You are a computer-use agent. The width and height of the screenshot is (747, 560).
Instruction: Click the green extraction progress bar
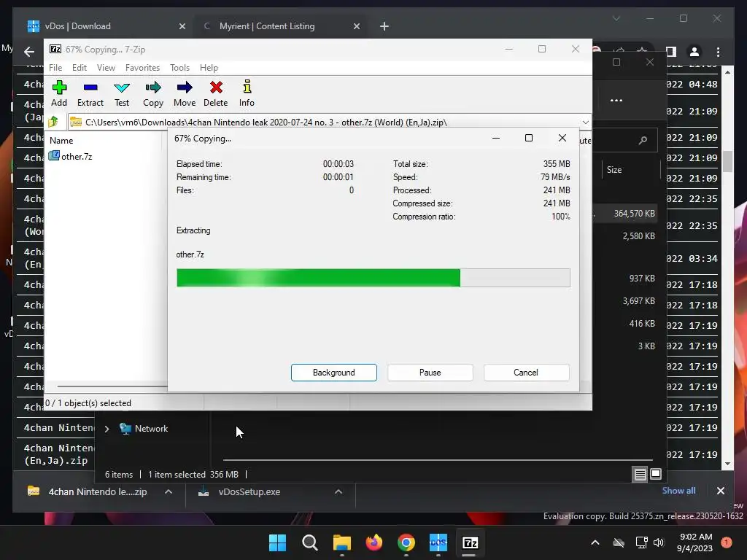(373, 278)
